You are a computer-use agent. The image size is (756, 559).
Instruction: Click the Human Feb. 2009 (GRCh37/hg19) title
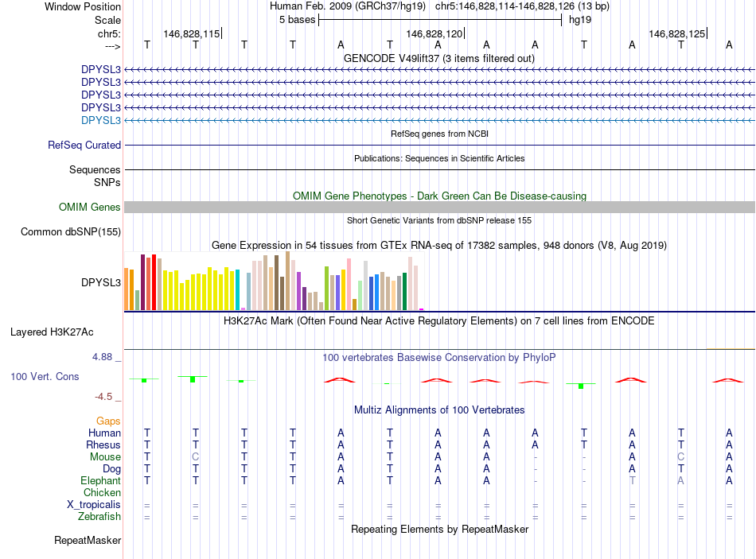pyautogui.click(x=348, y=6)
